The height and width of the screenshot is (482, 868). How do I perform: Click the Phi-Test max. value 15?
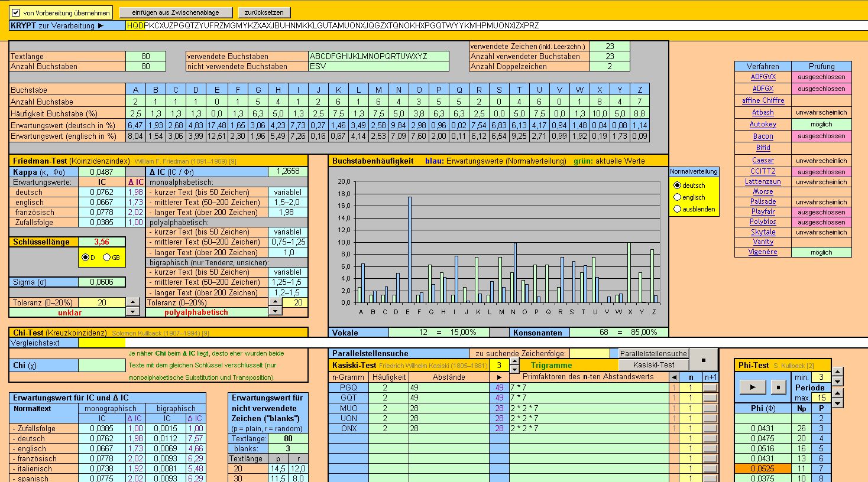(821, 398)
